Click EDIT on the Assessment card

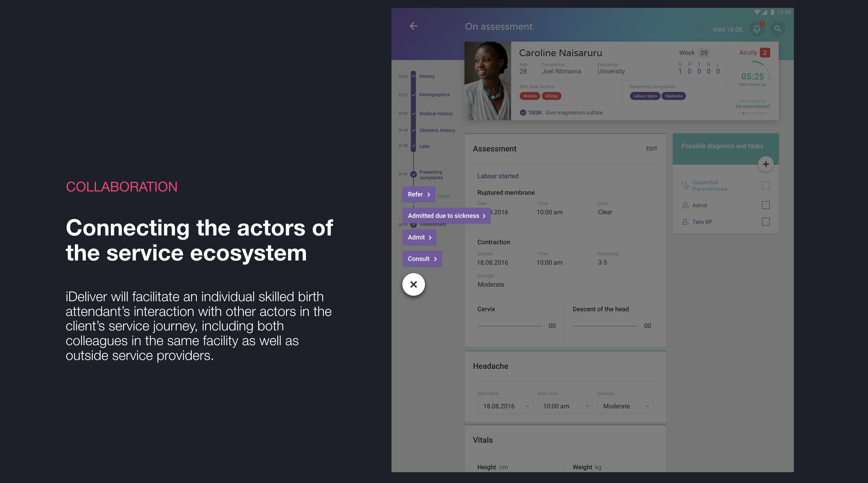pyautogui.click(x=651, y=149)
